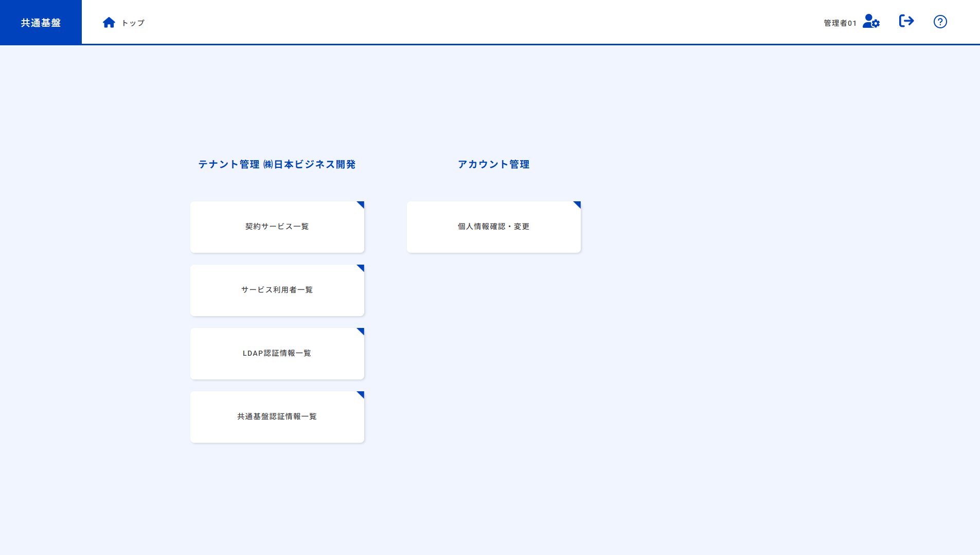Click the logout icon in the header
The image size is (980, 555).
pos(906,21)
